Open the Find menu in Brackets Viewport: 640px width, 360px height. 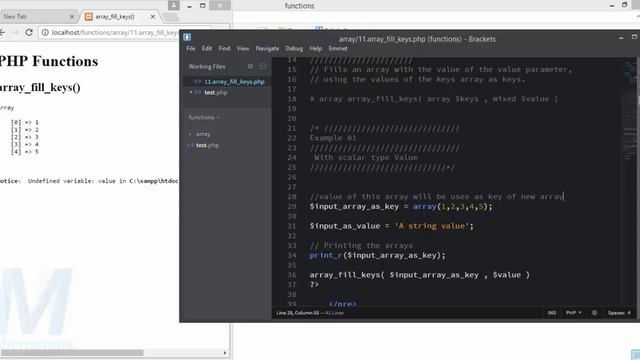[224, 48]
